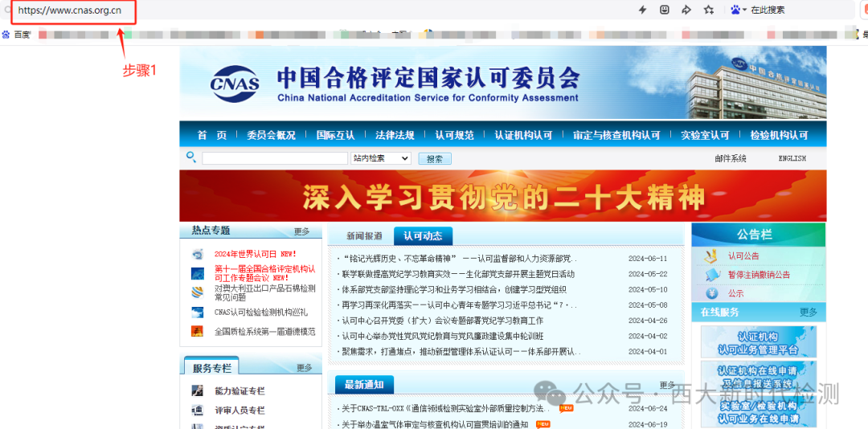
Task: Open the 暂停注销撤销公告 link
Action: pos(759,275)
